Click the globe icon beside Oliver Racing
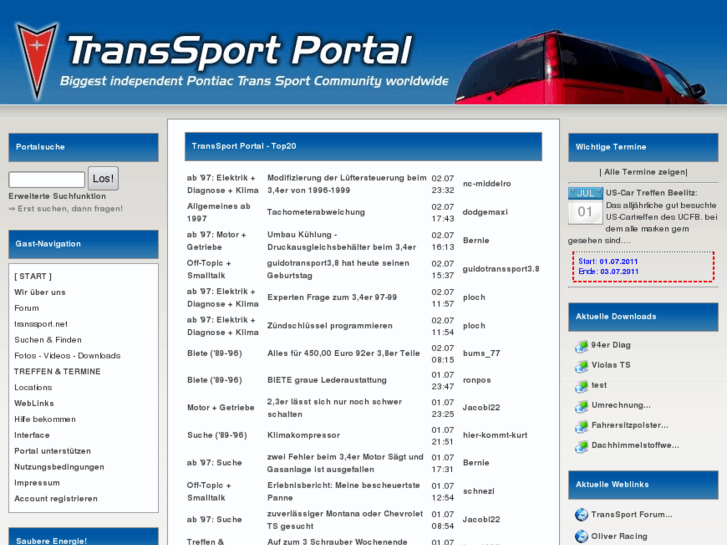 pos(581,536)
